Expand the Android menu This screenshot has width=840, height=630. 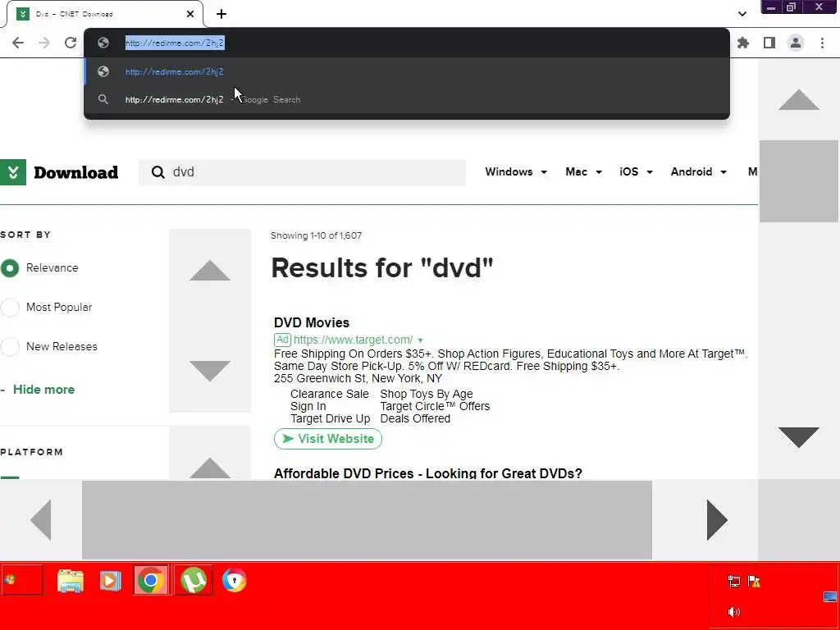tap(699, 172)
